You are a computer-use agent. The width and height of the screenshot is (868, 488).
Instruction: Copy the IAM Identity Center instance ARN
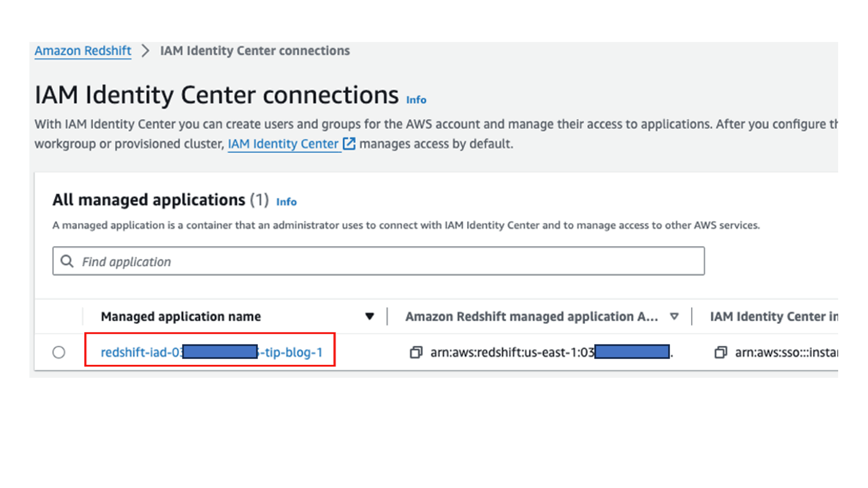721,352
